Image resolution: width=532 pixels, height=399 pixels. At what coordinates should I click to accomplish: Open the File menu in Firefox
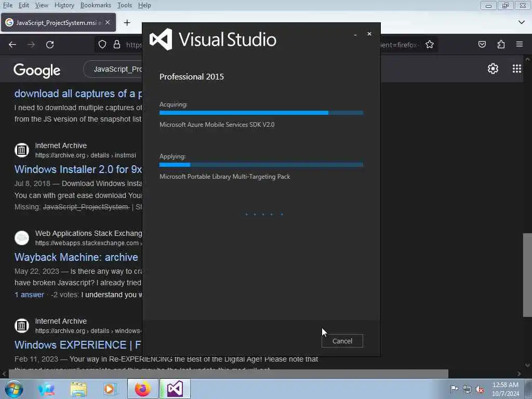click(x=7, y=5)
